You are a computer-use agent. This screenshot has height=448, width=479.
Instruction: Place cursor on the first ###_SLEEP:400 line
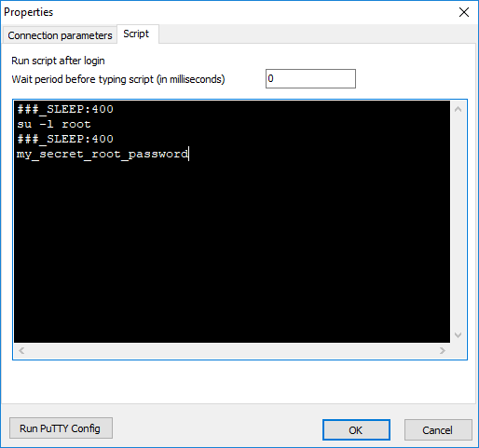(x=65, y=109)
